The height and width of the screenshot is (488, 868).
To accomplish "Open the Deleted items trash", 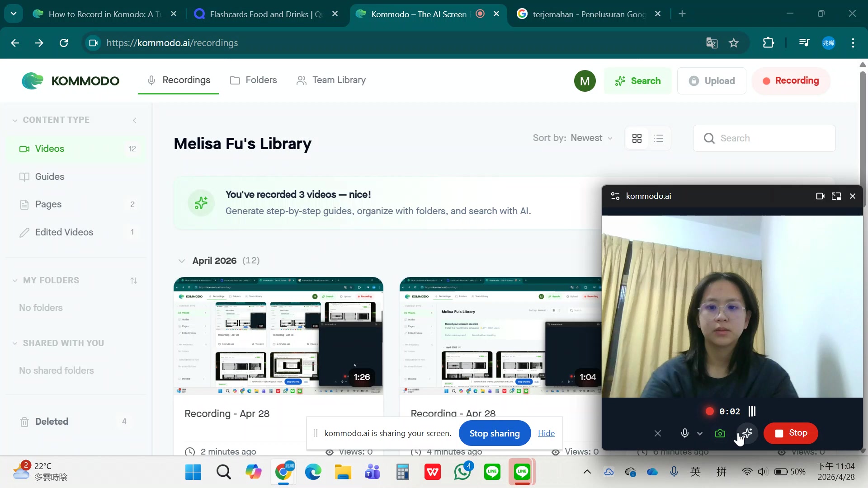I will [x=52, y=422].
